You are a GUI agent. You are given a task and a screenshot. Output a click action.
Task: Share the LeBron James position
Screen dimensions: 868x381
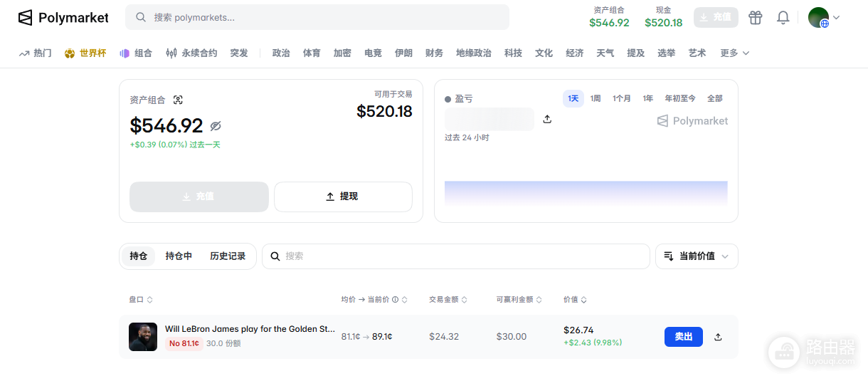pos(718,337)
